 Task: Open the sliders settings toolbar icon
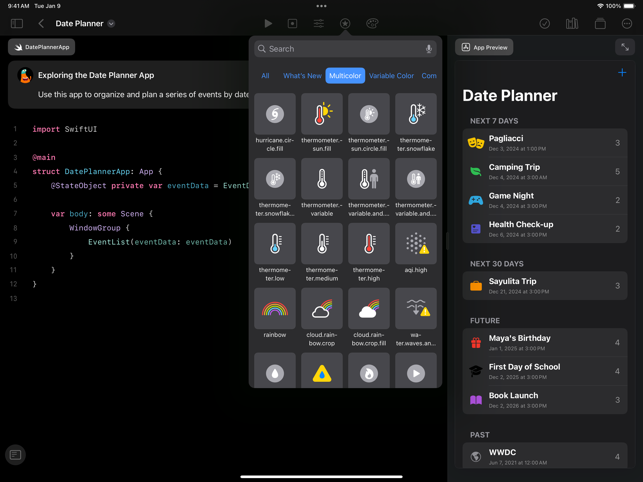point(319,23)
